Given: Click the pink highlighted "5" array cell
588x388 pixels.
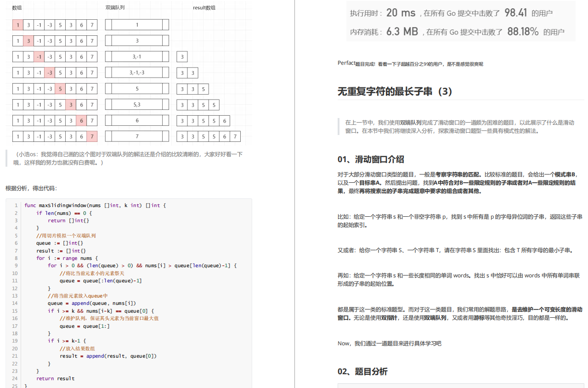Looking at the screenshot, I should point(60,89).
